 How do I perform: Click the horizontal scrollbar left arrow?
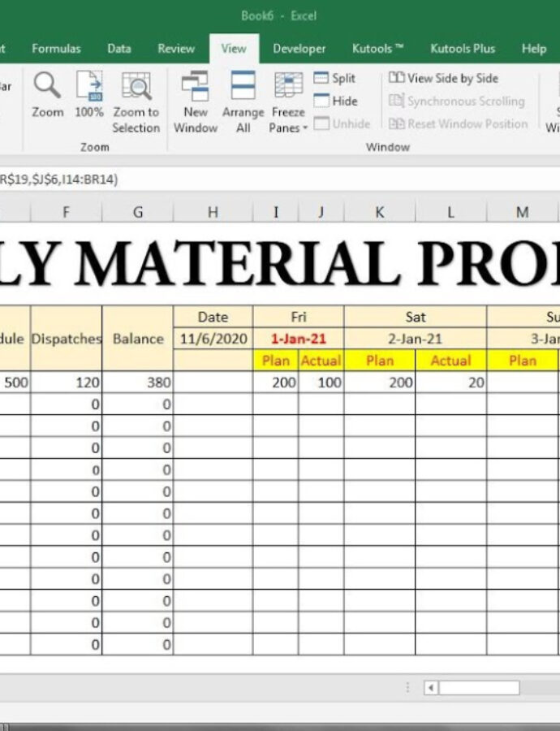click(431, 688)
